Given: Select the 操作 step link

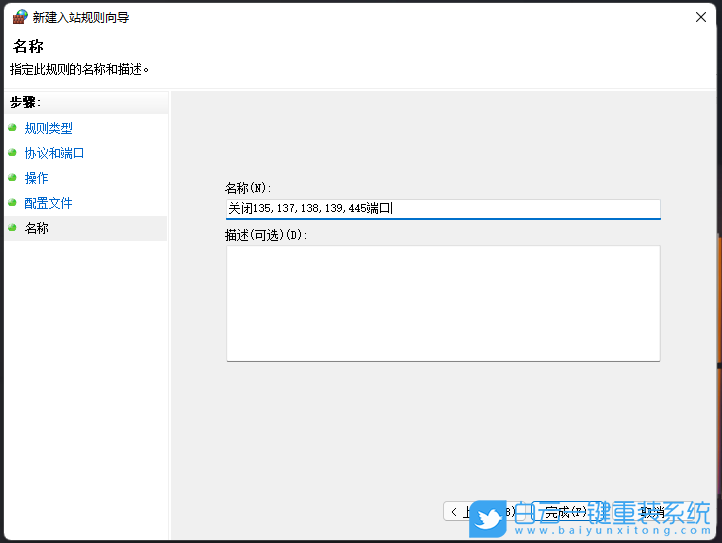Looking at the screenshot, I should (x=36, y=178).
